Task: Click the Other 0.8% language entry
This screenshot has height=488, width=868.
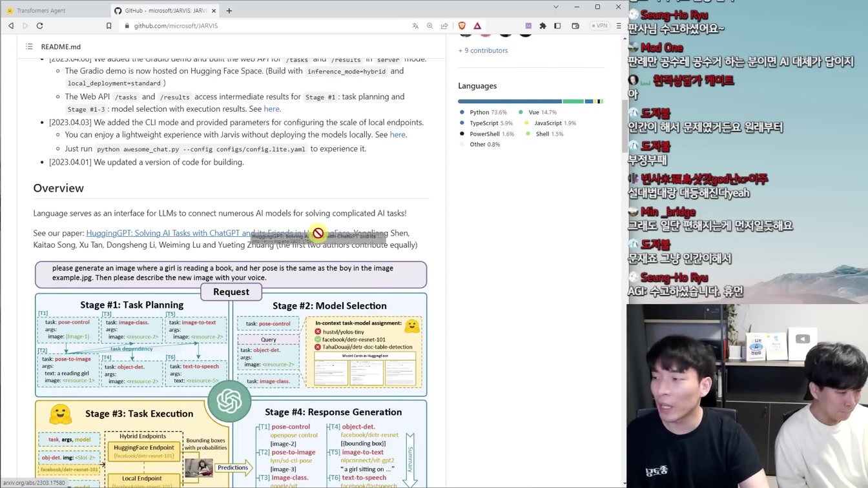Action: pos(479,145)
